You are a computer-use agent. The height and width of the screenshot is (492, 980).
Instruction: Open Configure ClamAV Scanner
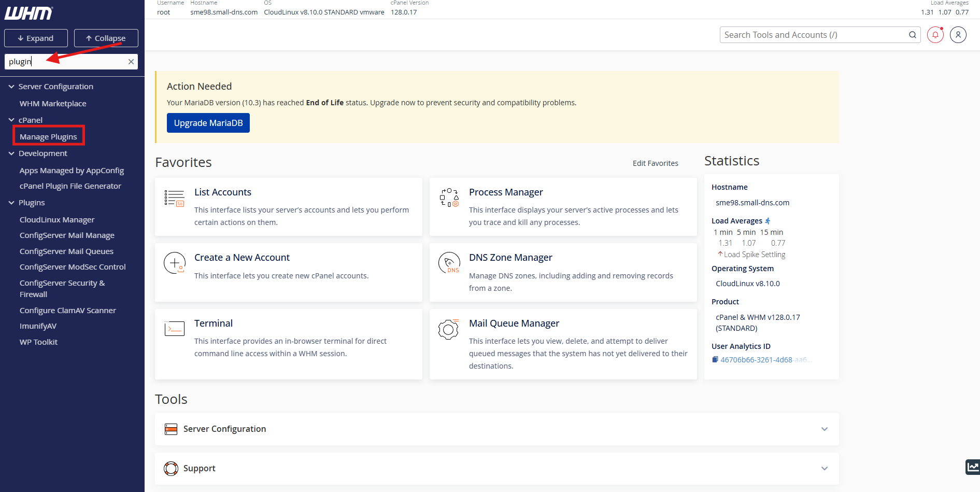[68, 311]
